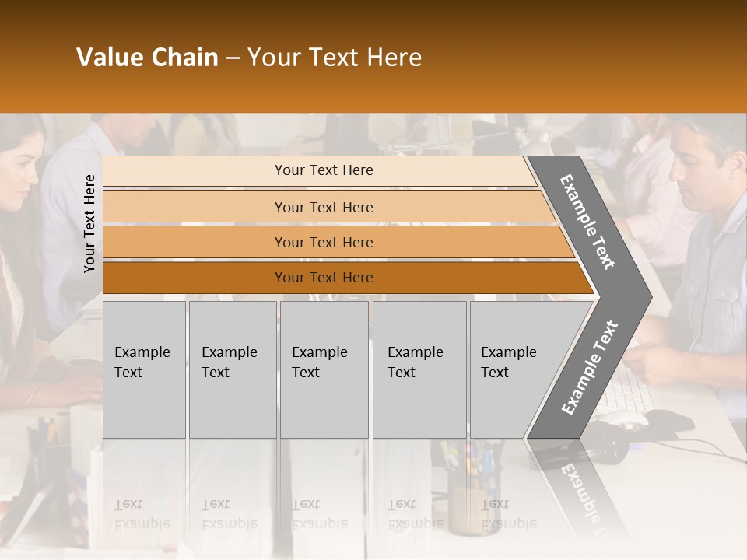Click the lower chevron arm 'Example Text'
This screenshot has height=560, width=747.
pos(590,368)
